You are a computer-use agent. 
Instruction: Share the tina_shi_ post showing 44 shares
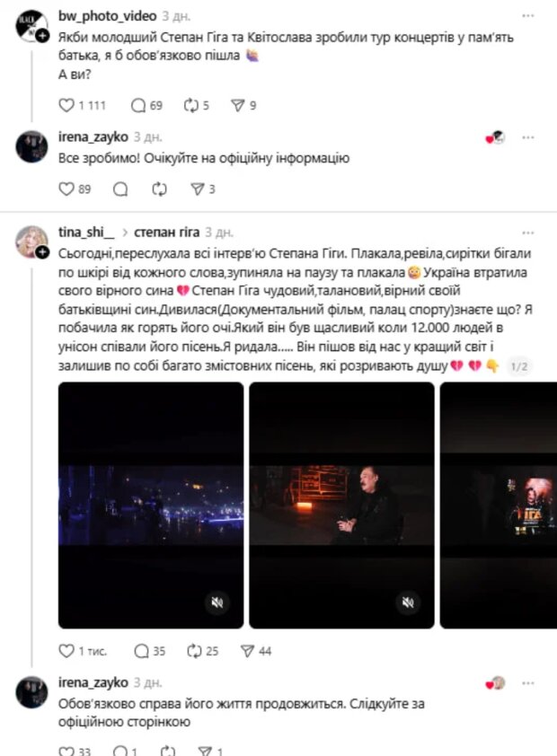coord(247,651)
